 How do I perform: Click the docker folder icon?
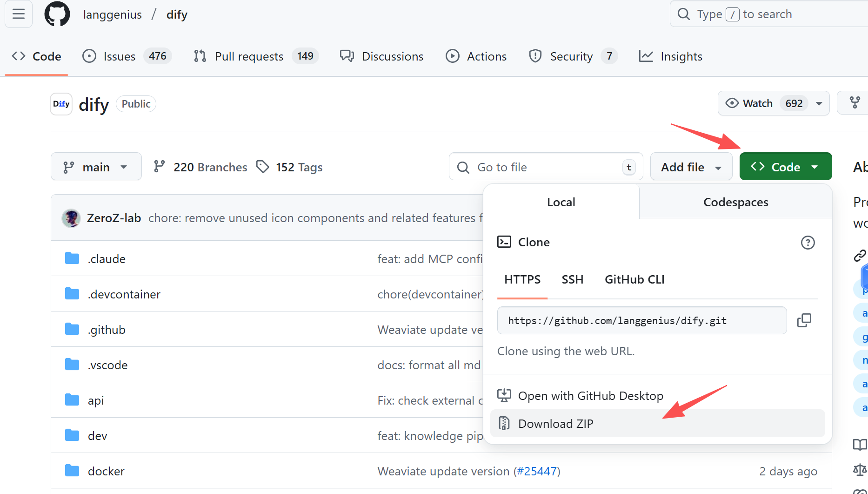(x=72, y=471)
